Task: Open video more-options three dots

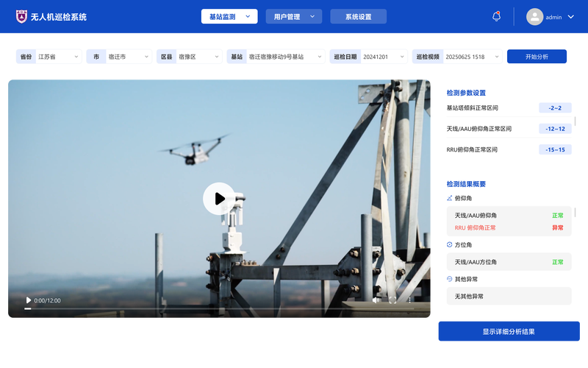Action: tap(410, 300)
